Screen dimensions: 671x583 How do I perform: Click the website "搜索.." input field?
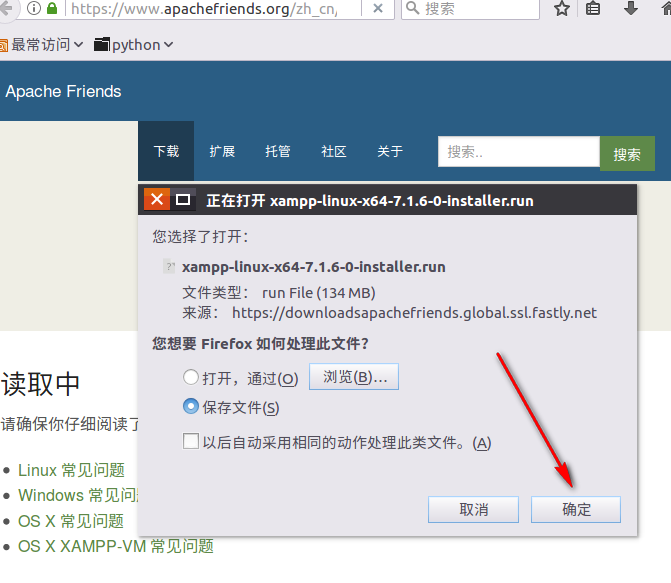click(519, 152)
